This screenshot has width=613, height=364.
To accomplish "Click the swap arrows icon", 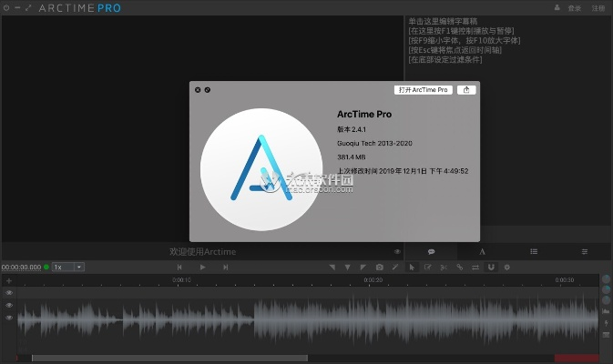I will 475,268.
